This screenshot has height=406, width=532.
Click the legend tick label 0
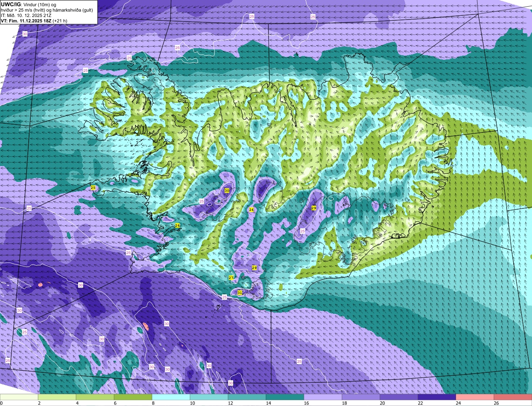pos(1,403)
